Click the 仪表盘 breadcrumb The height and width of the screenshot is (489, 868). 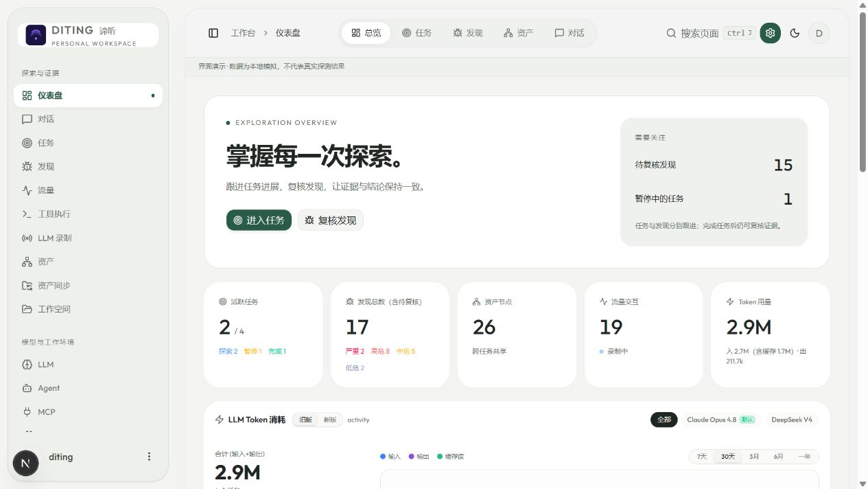tap(288, 33)
